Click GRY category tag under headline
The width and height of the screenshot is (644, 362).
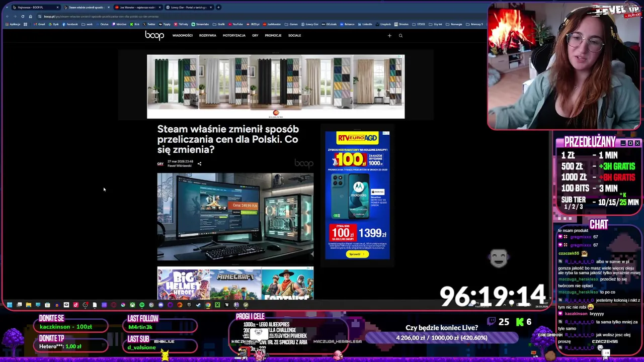click(160, 164)
